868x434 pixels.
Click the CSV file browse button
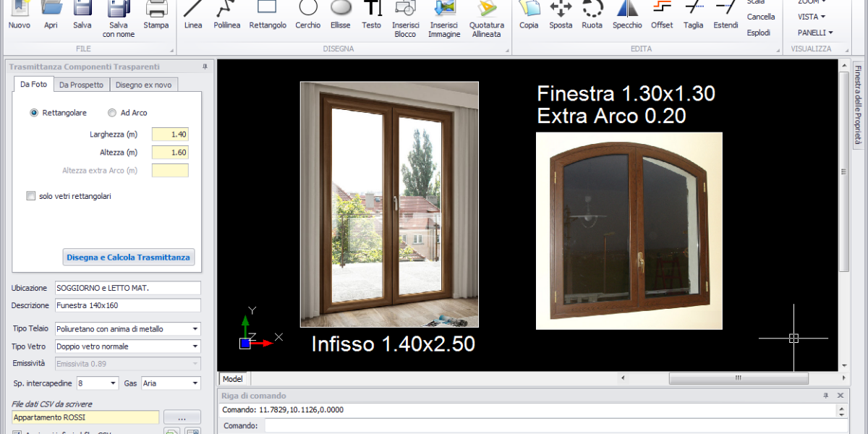click(182, 417)
